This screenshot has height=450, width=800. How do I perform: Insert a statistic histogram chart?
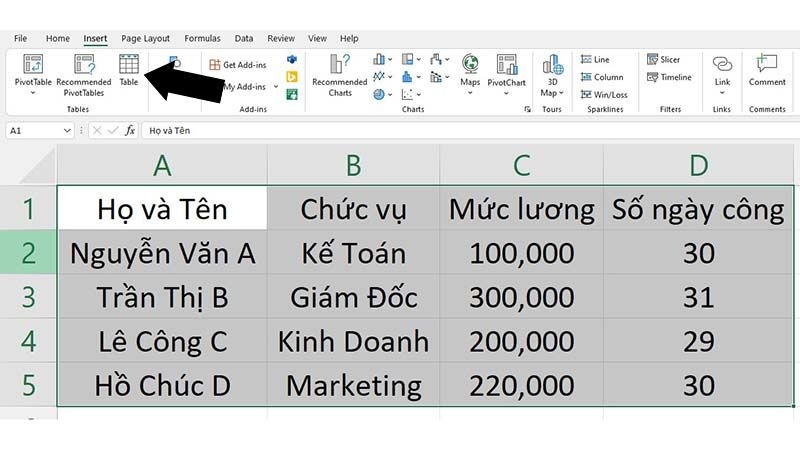click(407, 77)
